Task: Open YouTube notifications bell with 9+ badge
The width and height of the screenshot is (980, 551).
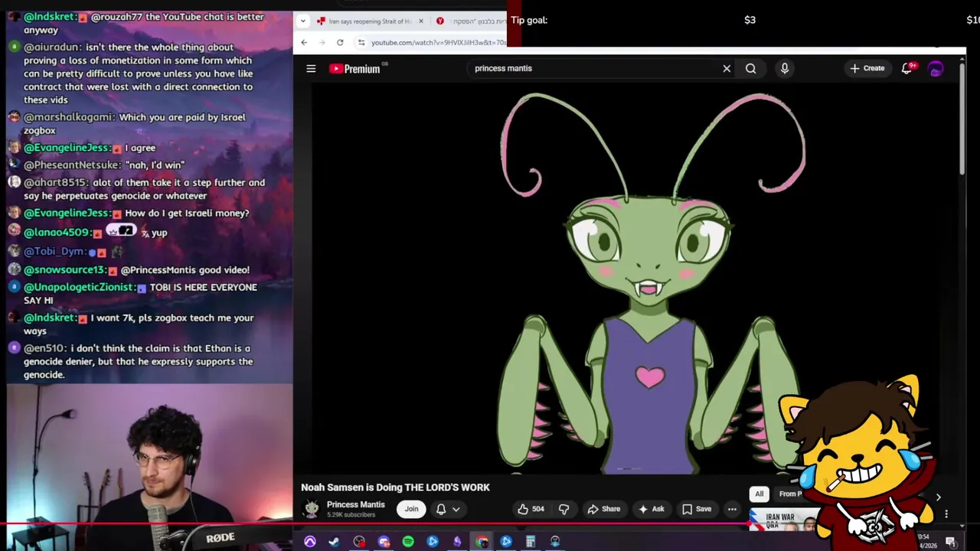Action: [907, 68]
